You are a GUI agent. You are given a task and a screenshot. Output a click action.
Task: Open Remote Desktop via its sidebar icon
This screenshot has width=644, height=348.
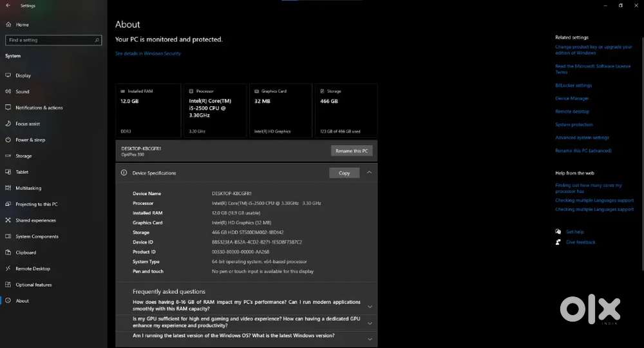tap(8, 268)
